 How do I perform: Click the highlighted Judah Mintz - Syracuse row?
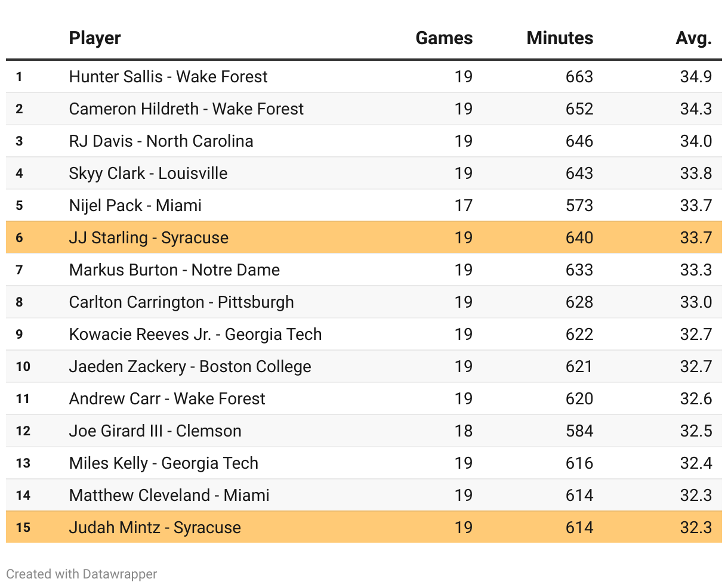coord(155,527)
